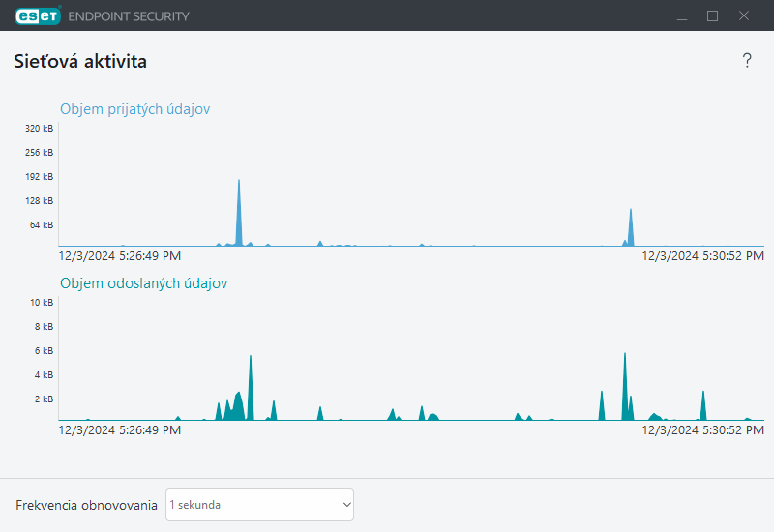
Task: Click the ESET logo in title bar
Action: click(x=38, y=15)
